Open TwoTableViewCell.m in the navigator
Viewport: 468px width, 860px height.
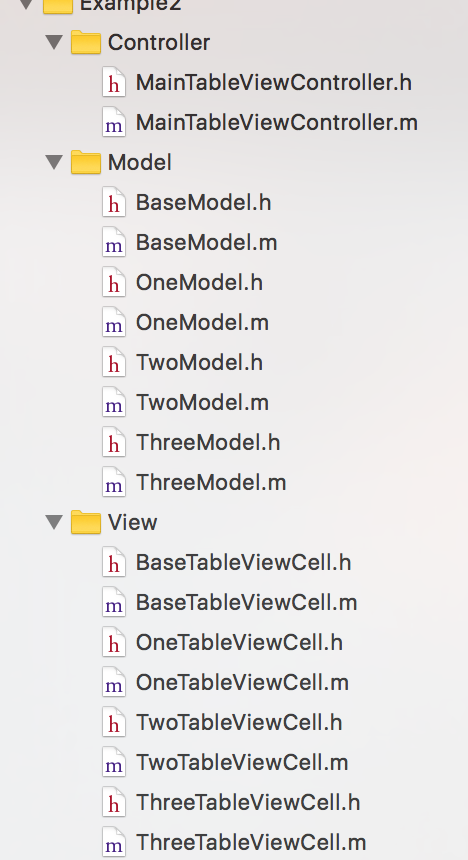coord(242,763)
